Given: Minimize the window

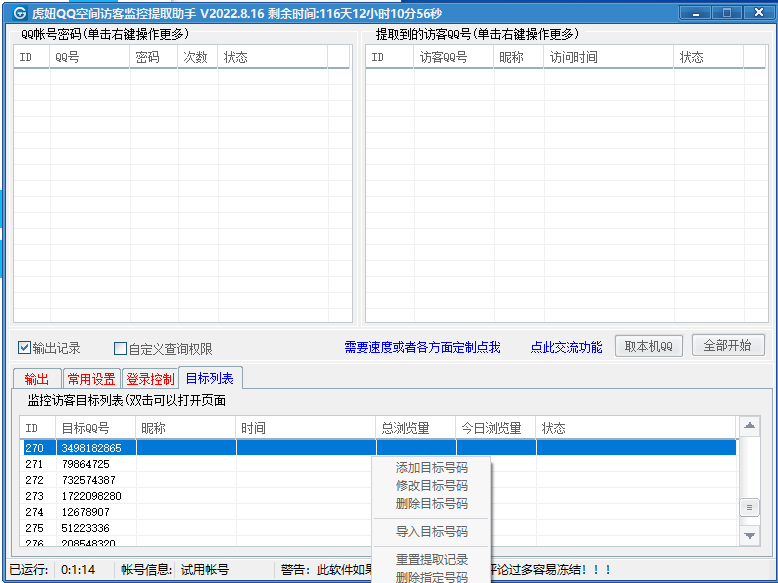Looking at the screenshot, I should (696, 12).
